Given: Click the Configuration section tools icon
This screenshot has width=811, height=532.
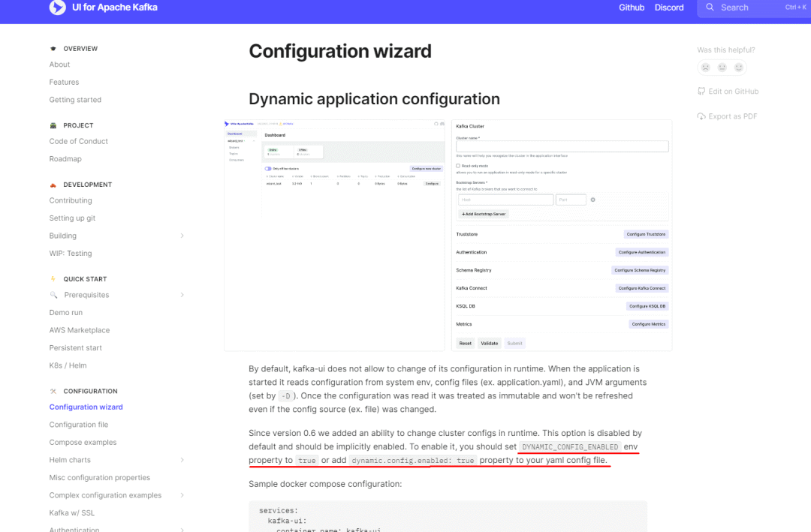Looking at the screenshot, I should pyautogui.click(x=53, y=392).
